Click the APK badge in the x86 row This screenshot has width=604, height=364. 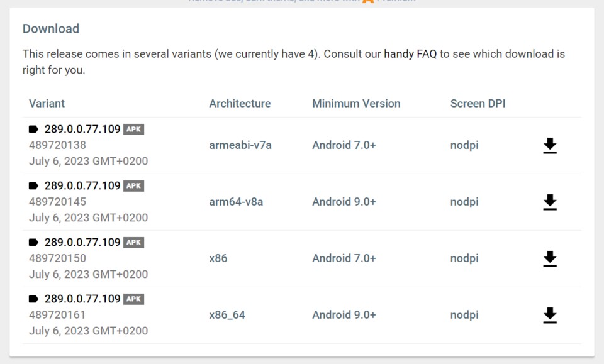(x=134, y=243)
